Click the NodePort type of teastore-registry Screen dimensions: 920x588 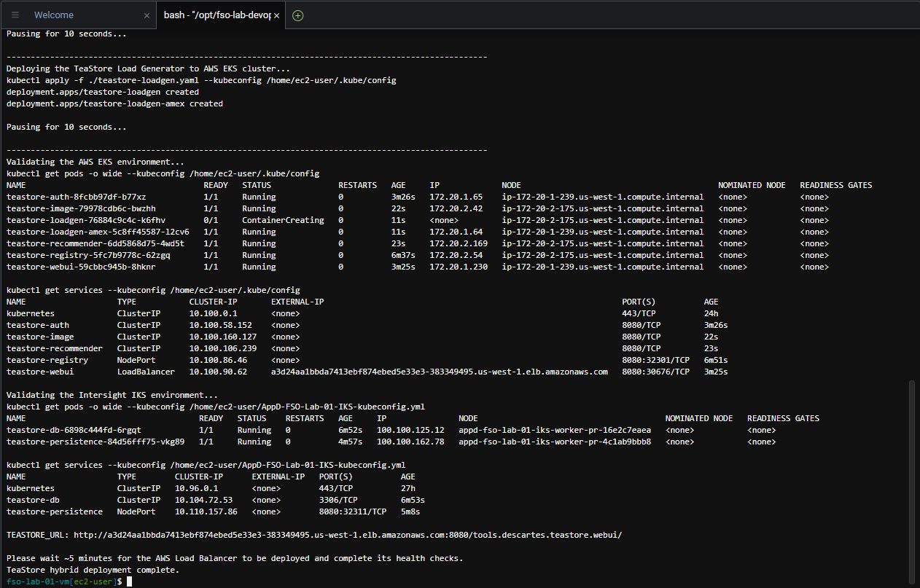136,360
